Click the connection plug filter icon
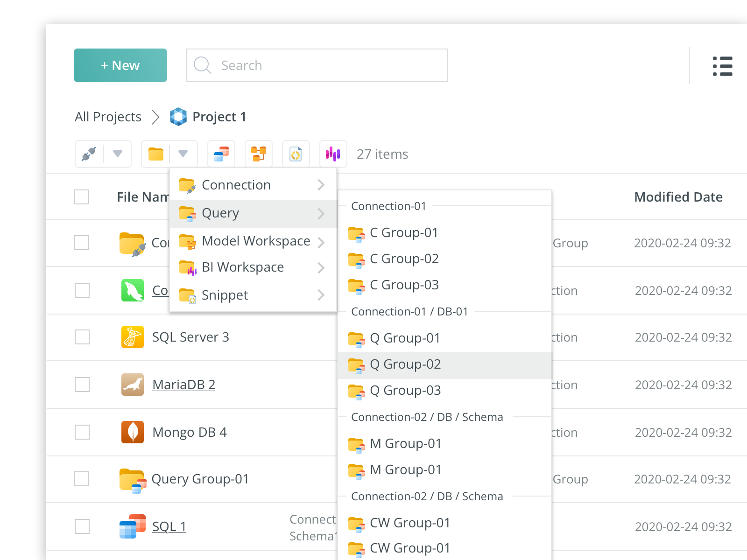Image resolution: width=747 pixels, height=560 pixels. click(89, 154)
